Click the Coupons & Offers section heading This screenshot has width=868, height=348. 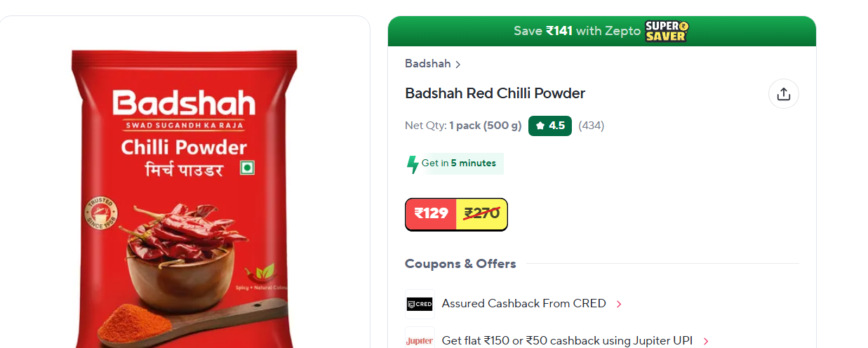point(460,264)
